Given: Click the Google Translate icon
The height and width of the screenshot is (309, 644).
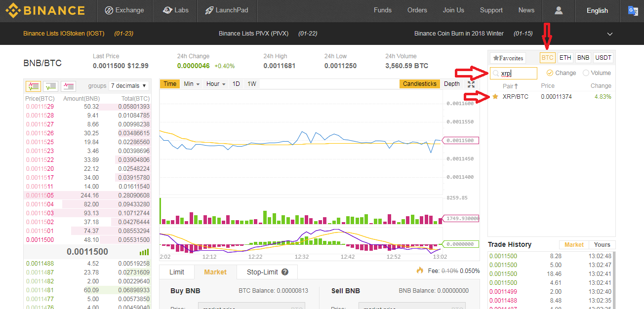Looking at the screenshot, I should (633, 10).
